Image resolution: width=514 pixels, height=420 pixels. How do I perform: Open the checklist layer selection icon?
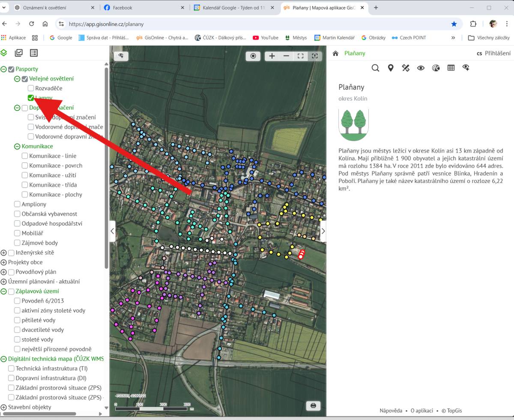[x=18, y=53]
